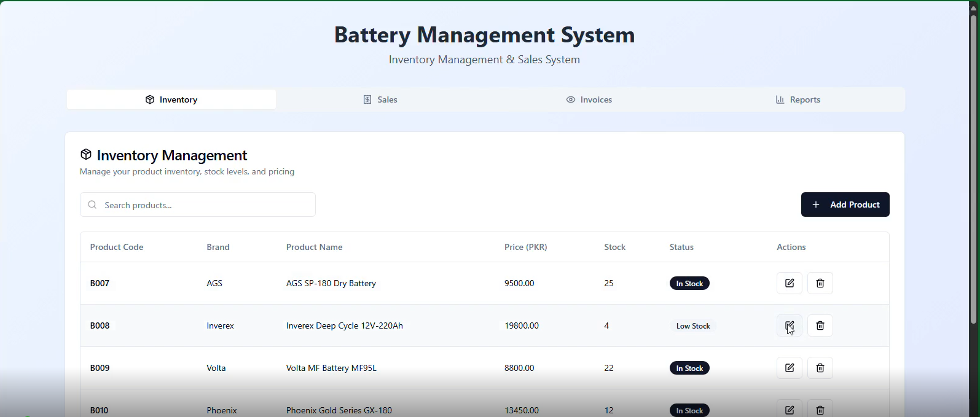The width and height of the screenshot is (980, 417).
Task: Delete the B007 AGS SP-180 product
Action: (820, 283)
